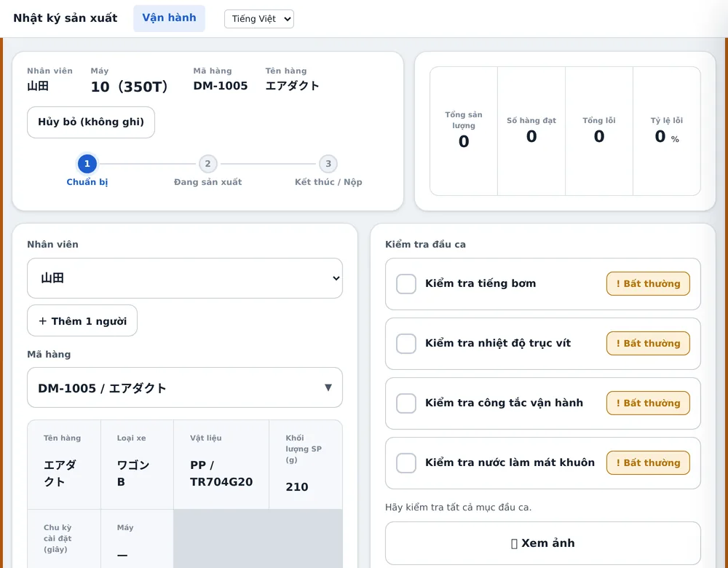Click 山田 under Nhân viên in header
Image resolution: width=728 pixels, height=568 pixels.
tap(38, 86)
